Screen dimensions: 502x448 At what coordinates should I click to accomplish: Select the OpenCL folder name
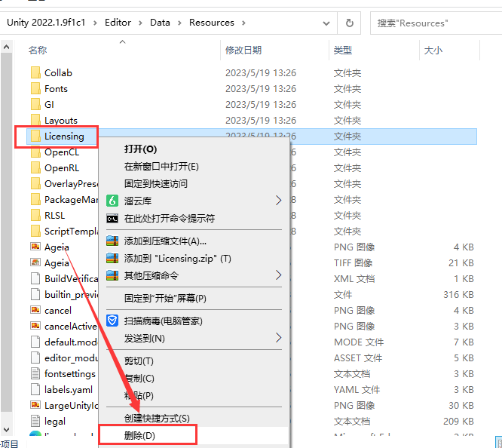(62, 152)
